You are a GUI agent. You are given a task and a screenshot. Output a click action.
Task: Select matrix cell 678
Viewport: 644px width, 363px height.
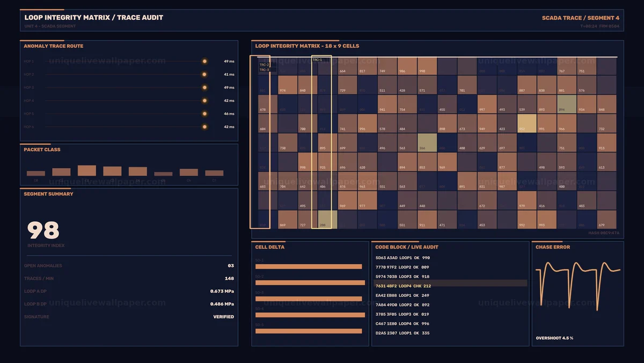pyautogui.click(x=268, y=104)
